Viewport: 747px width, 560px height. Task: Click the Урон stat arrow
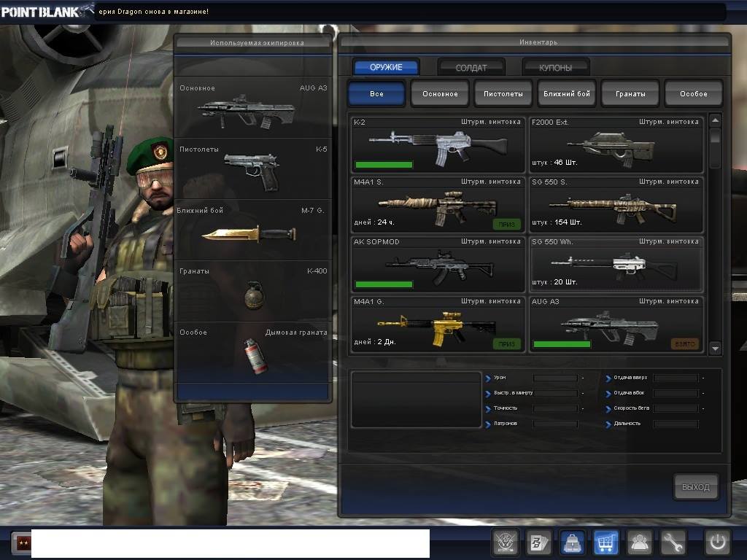coord(488,378)
